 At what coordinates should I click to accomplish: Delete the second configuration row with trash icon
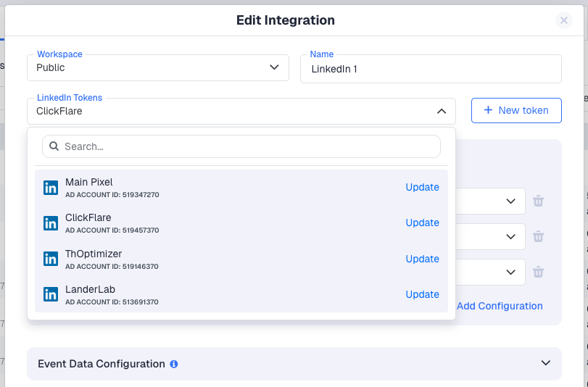[x=538, y=236]
